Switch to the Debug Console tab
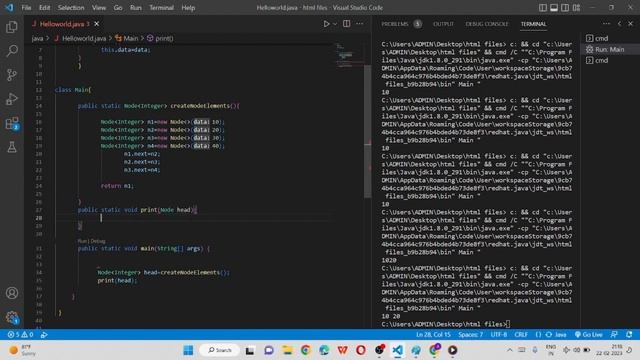Image resolution: width=640 pixels, height=360 pixels. (x=487, y=24)
